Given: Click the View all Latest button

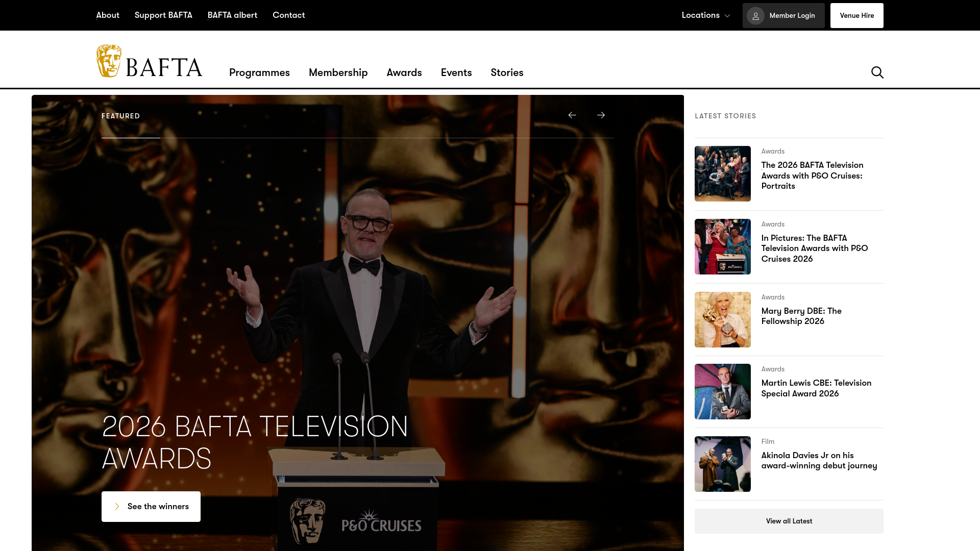Looking at the screenshot, I should (789, 521).
